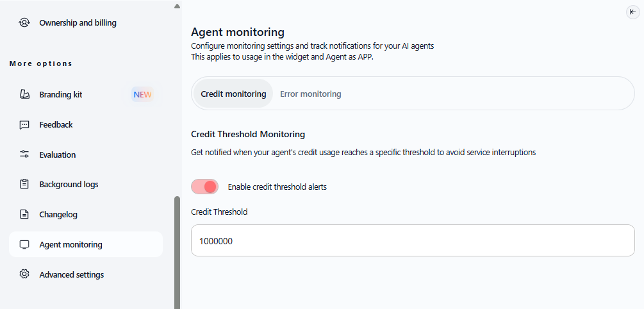644x309 pixels.
Task: Click the Advanced settings gear icon
Action: [24, 275]
